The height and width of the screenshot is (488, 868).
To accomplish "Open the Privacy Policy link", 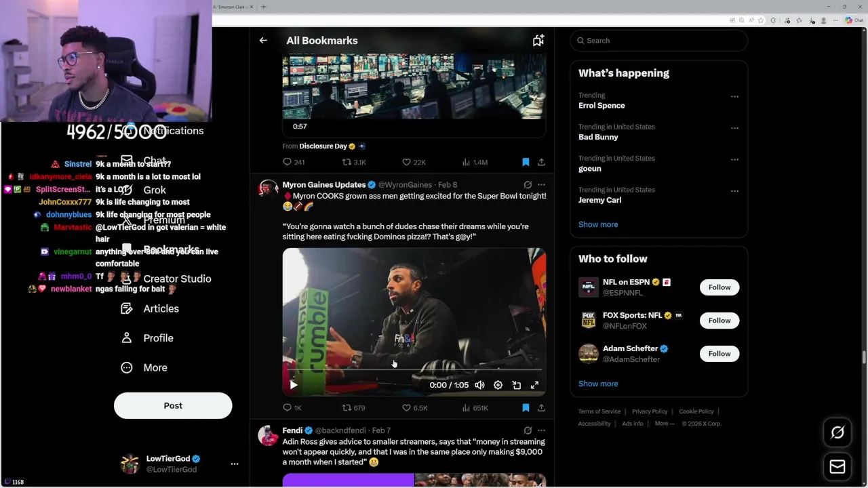I will coord(650,411).
